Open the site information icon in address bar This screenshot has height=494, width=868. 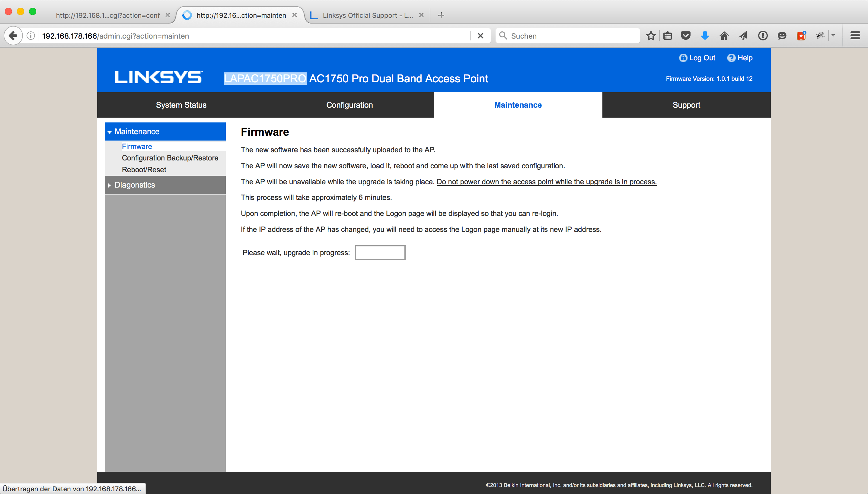click(31, 36)
